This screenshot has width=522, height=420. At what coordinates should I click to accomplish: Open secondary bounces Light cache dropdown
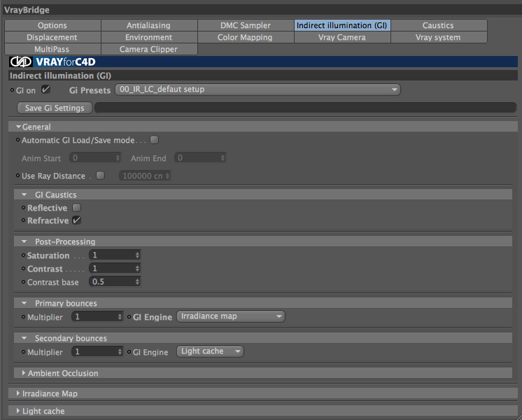click(x=210, y=351)
